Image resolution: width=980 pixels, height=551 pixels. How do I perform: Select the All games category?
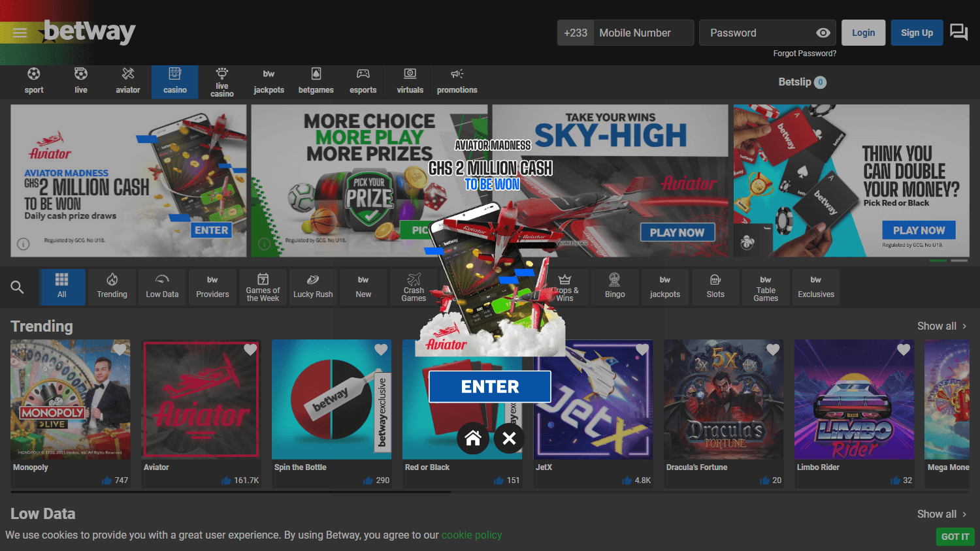pyautogui.click(x=62, y=287)
